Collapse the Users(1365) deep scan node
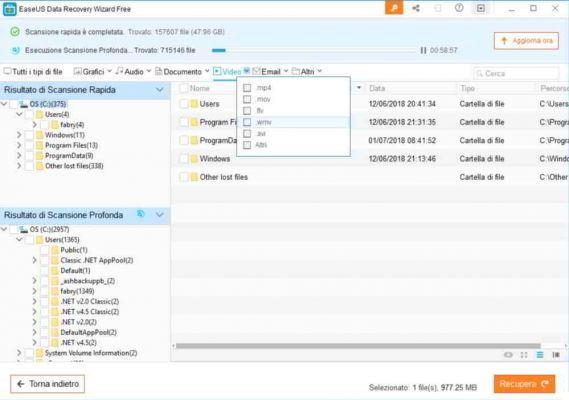This screenshot has height=400, width=569. pyautogui.click(x=19, y=240)
